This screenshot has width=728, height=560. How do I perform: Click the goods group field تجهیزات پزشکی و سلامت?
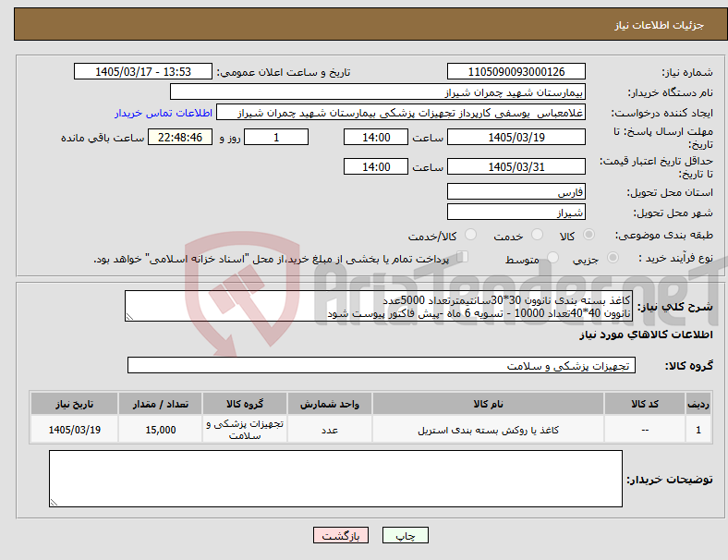pyautogui.click(x=382, y=365)
